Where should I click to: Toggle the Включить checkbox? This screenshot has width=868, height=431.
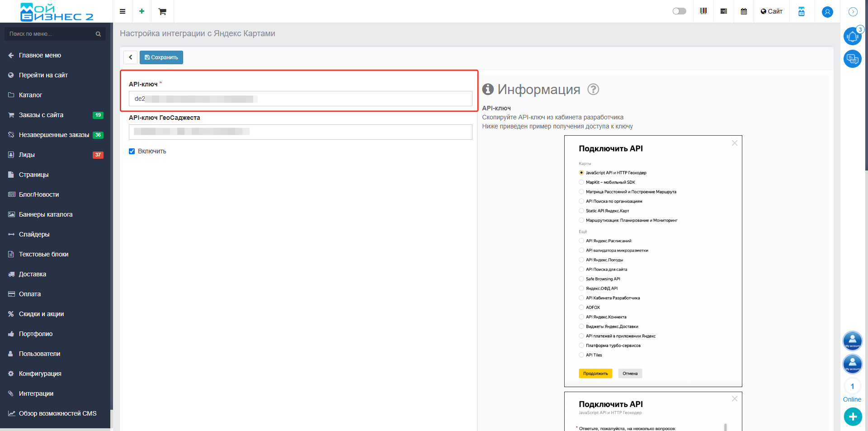pyautogui.click(x=132, y=152)
